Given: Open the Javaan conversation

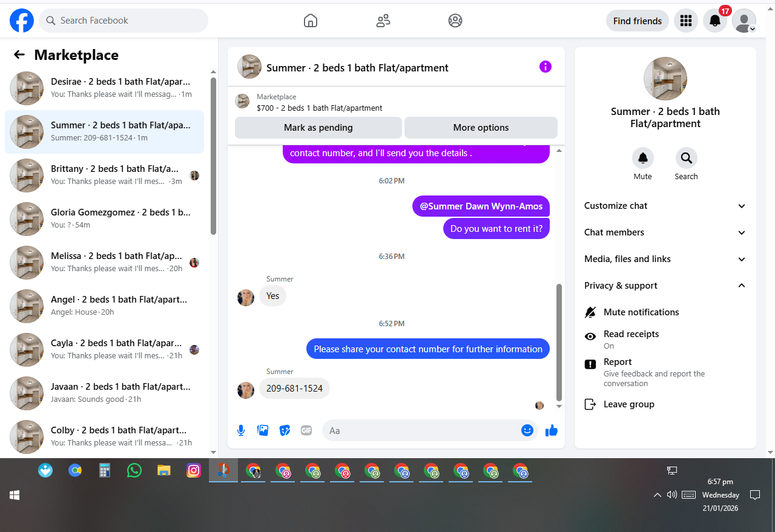Looking at the screenshot, I should pyautogui.click(x=104, y=393).
